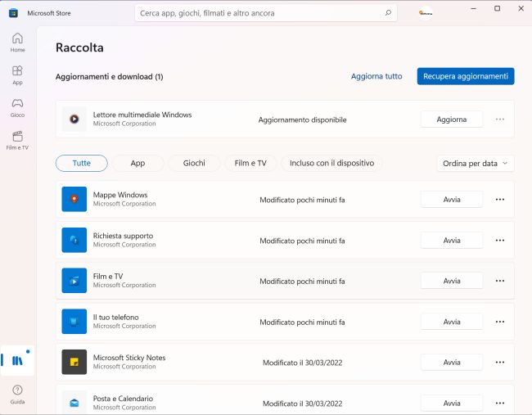Click the Il tuo telefono app name
Screen dimensions: 532x415
(x=116, y=317)
